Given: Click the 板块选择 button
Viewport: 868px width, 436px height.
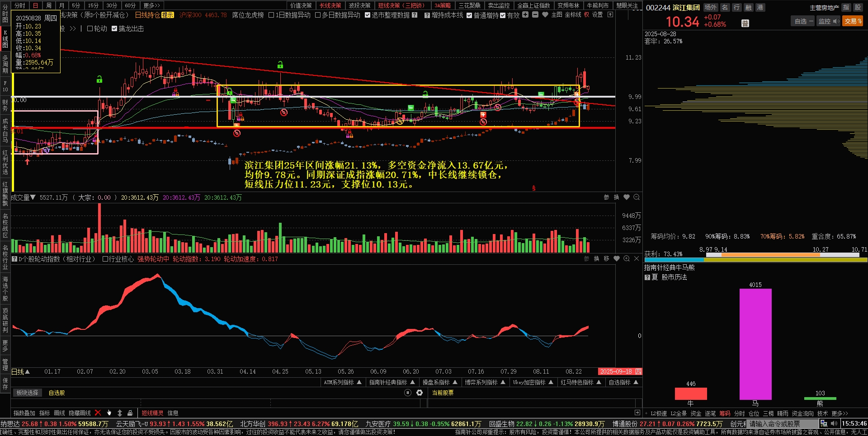Looking at the screenshot, I should (x=28, y=393).
